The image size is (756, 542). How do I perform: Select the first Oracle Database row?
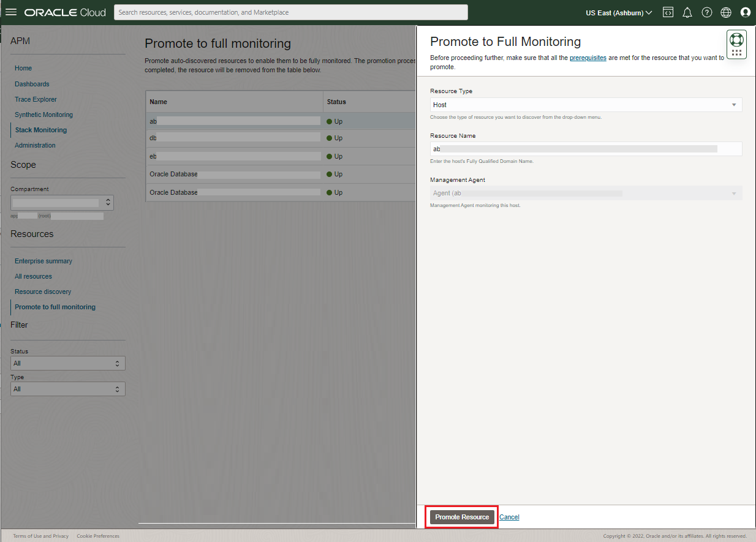pos(281,175)
